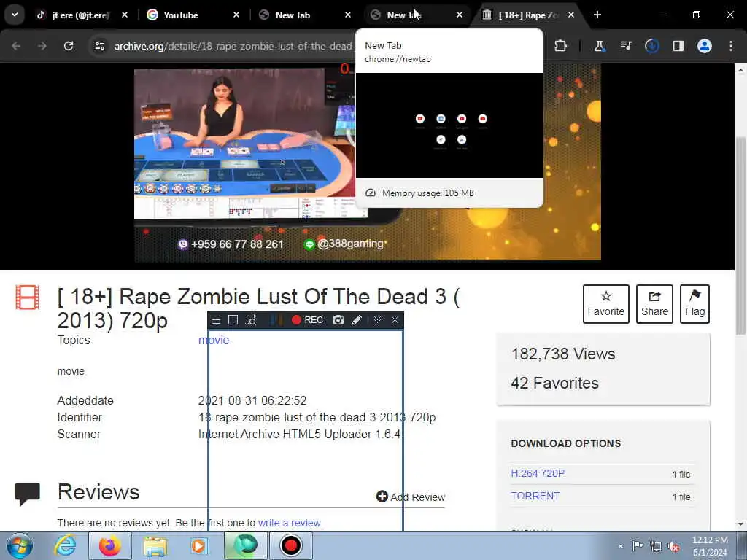Collapse the recorder toolbar with the chevron
Image resolution: width=747 pixels, height=560 pixels.
pyautogui.click(x=377, y=320)
